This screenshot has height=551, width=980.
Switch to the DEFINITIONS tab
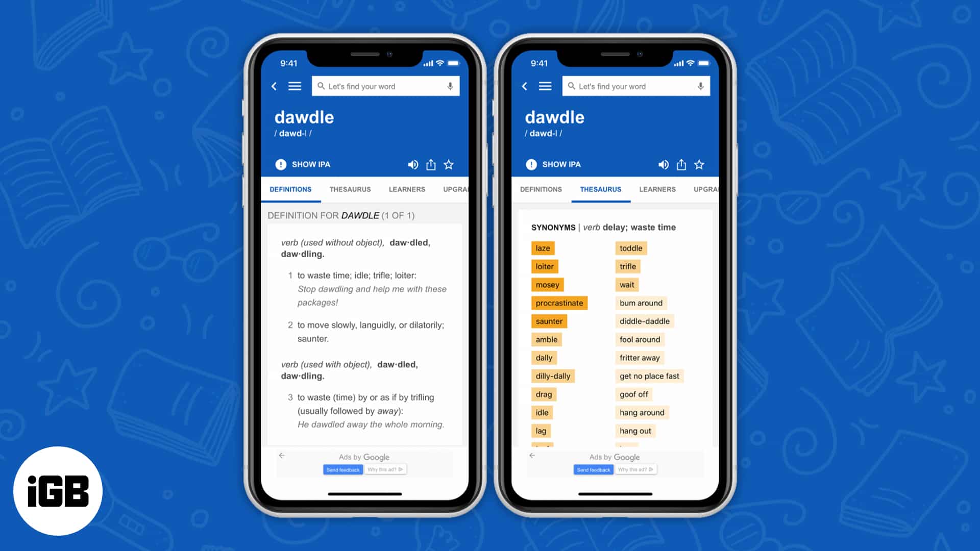[x=541, y=189]
